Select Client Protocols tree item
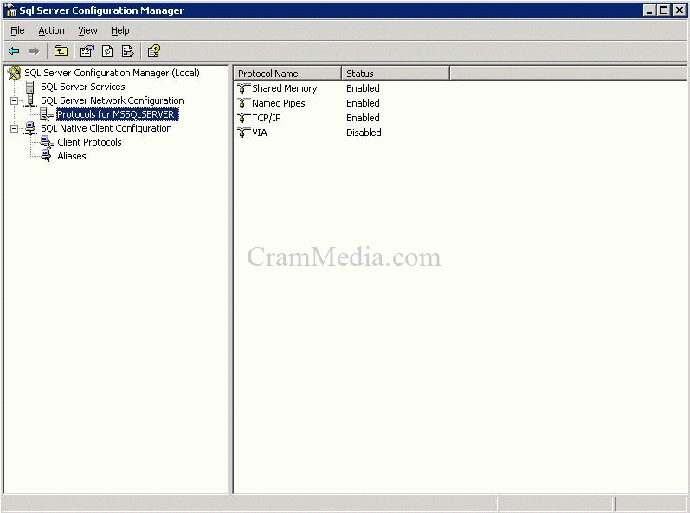The image size is (690, 513). (x=89, y=143)
